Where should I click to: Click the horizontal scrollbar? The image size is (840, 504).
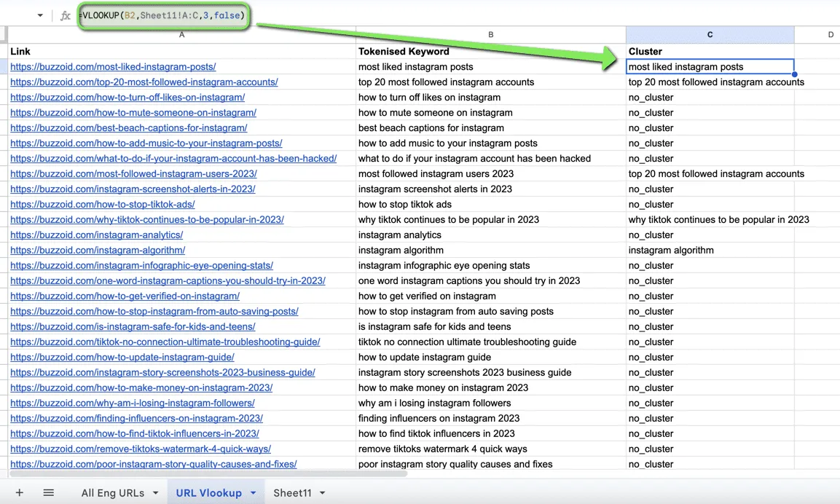(209, 473)
